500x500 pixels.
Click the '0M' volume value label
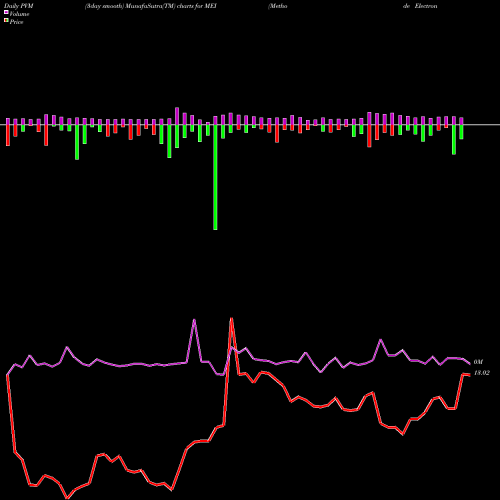pyautogui.click(x=478, y=362)
